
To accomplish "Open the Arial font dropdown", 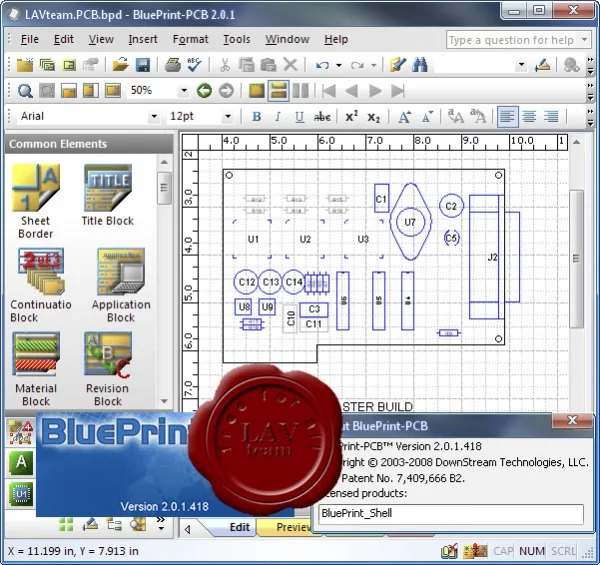I will click(154, 116).
